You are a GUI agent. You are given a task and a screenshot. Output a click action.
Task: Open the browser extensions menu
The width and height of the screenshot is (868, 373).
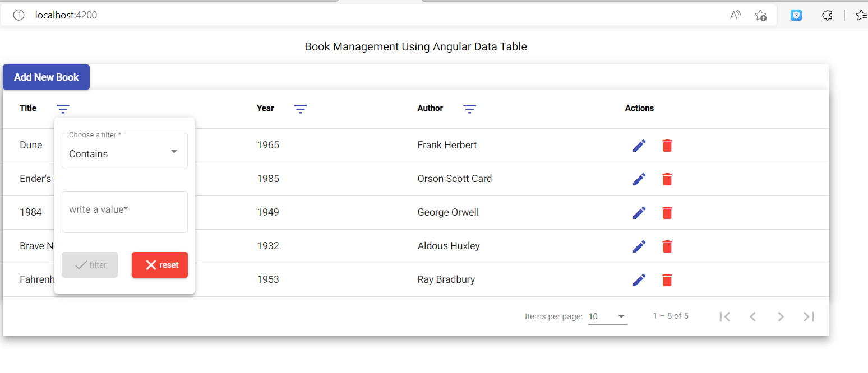(x=827, y=15)
